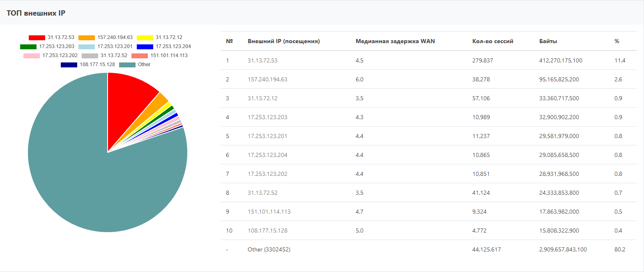Select percent value 11.4
The width and height of the screenshot is (644, 272).
(620, 60)
